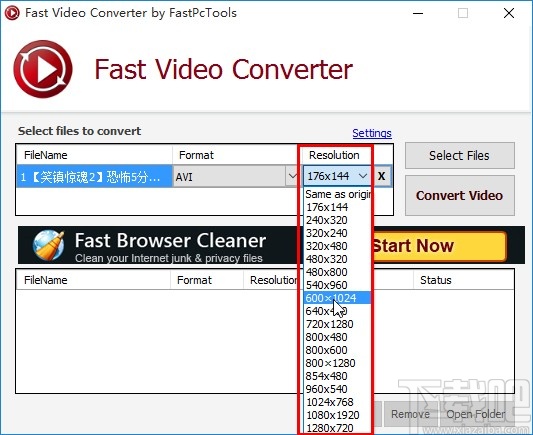Select the file row named 笑镇惊魂2

click(x=94, y=177)
